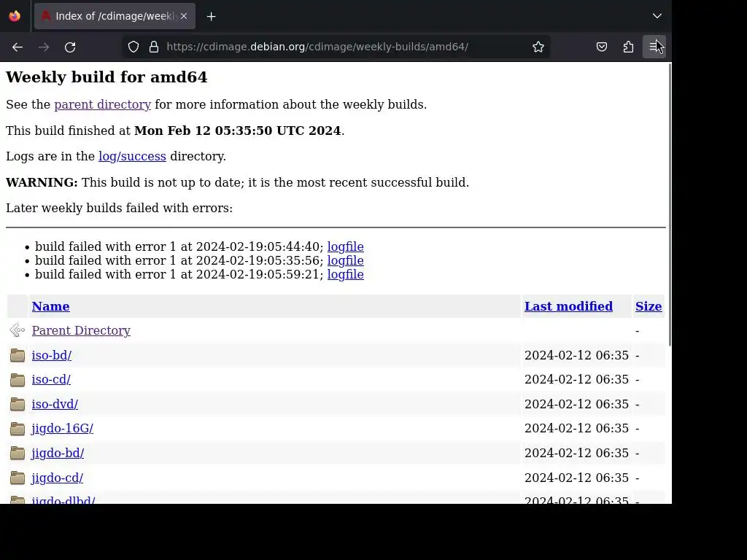Viewport: 747px width, 560px height.
Task: Click the page vertical scrollbar thumb
Action: click(670, 205)
